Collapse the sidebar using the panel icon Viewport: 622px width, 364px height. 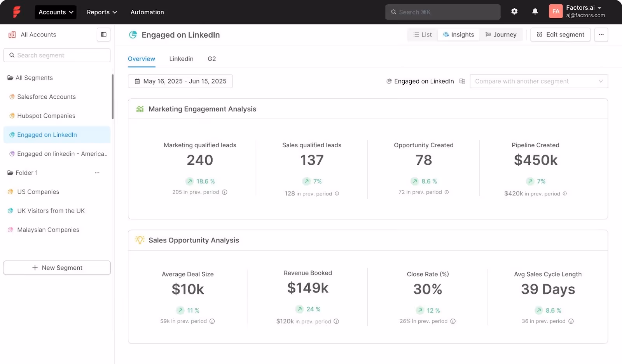(103, 35)
